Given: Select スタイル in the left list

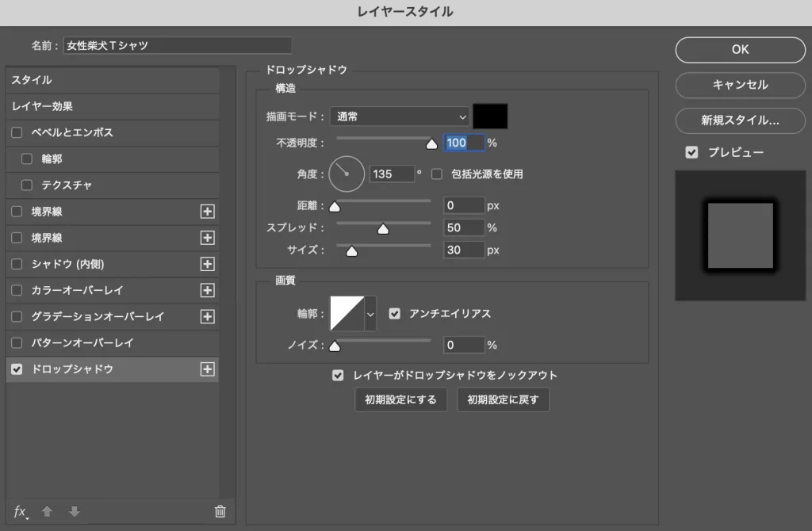Looking at the screenshot, I should 112,80.
